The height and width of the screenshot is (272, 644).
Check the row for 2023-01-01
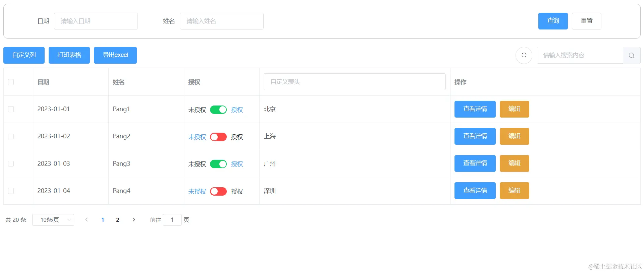pyautogui.click(x=11, y=109)
